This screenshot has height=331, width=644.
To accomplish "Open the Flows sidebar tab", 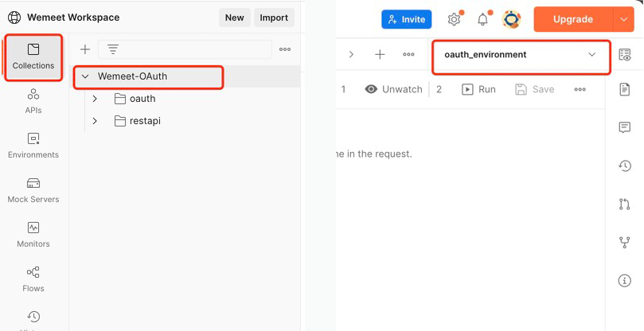I will coord(33,279).
